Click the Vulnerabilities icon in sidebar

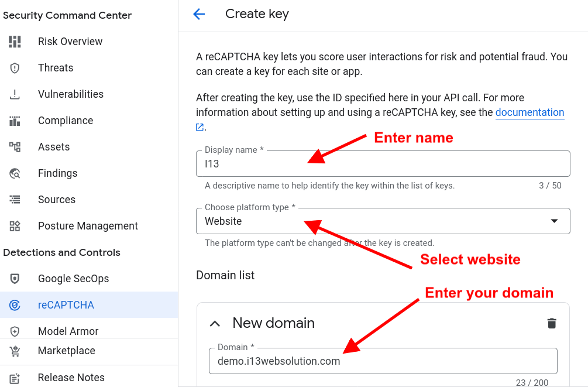pos(15,94)
